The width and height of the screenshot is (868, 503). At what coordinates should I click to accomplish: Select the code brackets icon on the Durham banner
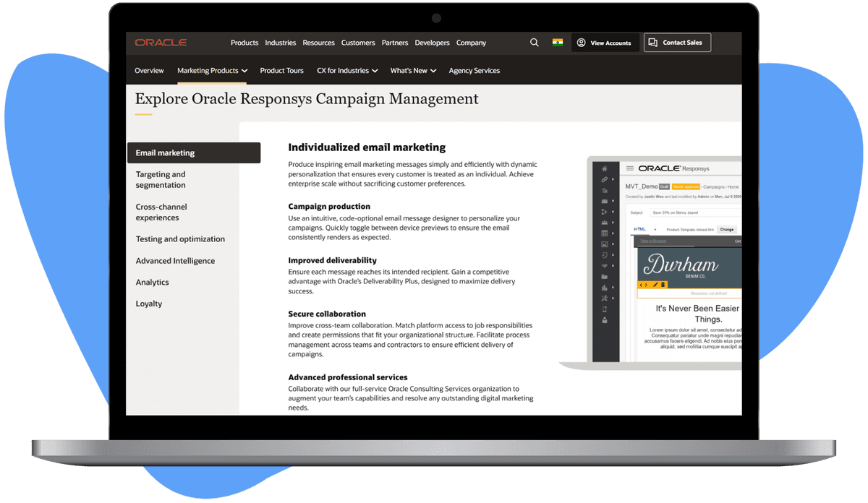pyautogui.click(x=644, y=285)
